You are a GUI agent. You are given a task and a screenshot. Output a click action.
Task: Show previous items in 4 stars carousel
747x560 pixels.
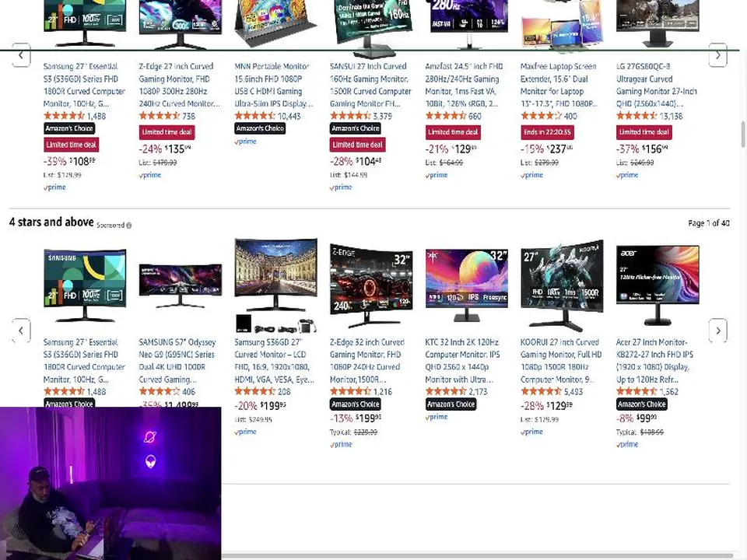(21, 331)
